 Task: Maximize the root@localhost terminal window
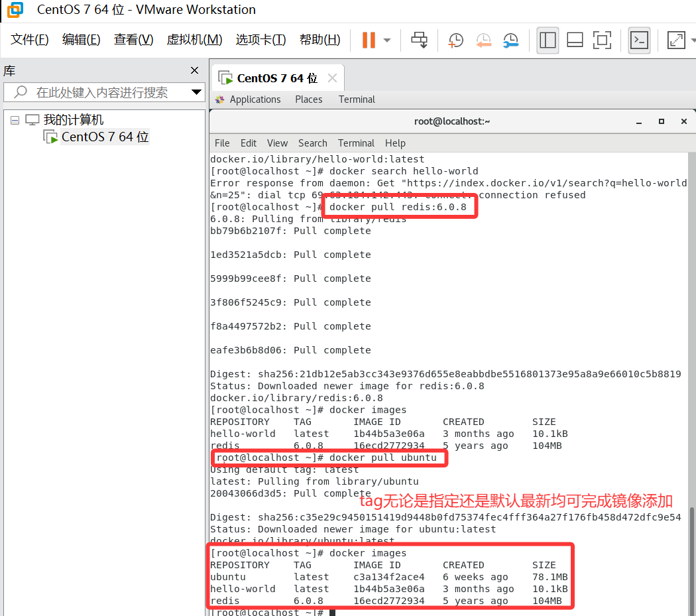(662, 121)
